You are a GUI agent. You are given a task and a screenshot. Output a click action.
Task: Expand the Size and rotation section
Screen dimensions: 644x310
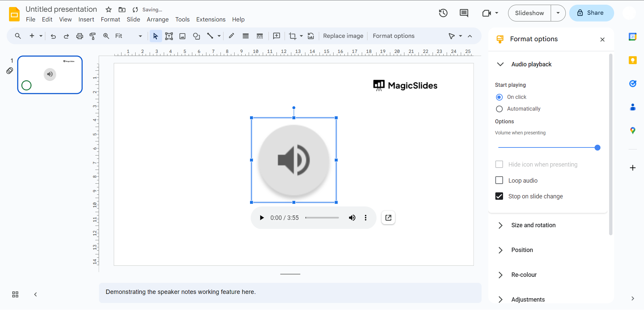point(533,225)
